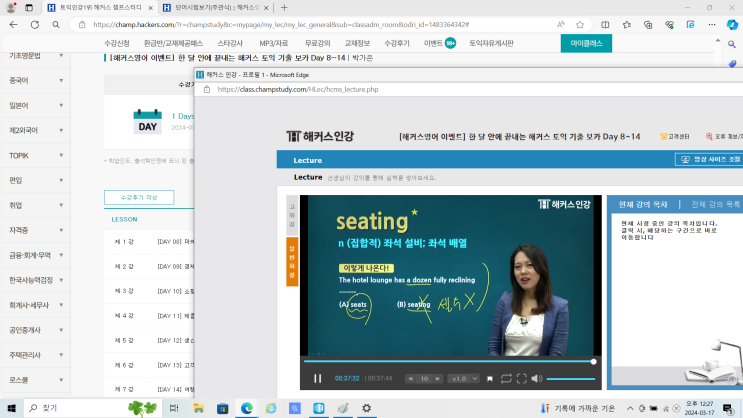The image size is (743, 418).
Task: Open the 스타강사 menu item
Action: pyautogui.click(x=229, y=43)
